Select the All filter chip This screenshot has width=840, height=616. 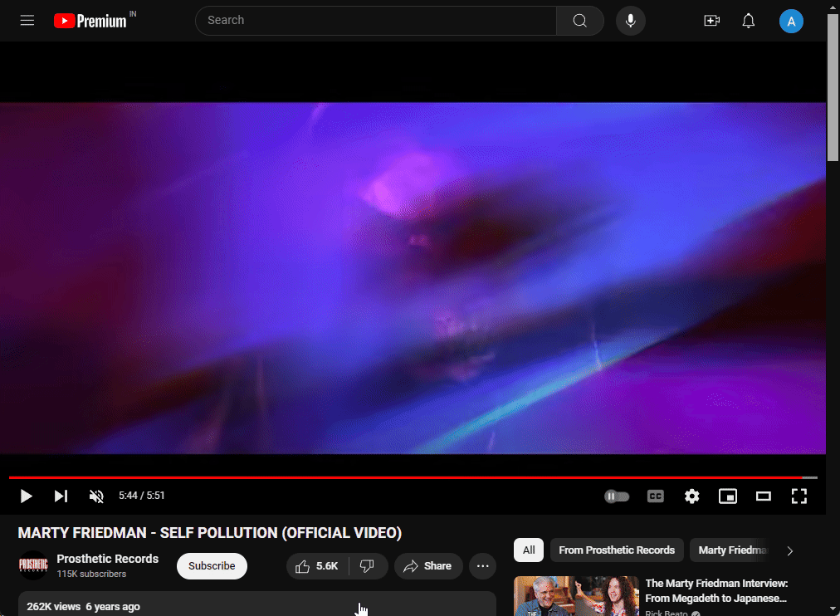point(529,550)
